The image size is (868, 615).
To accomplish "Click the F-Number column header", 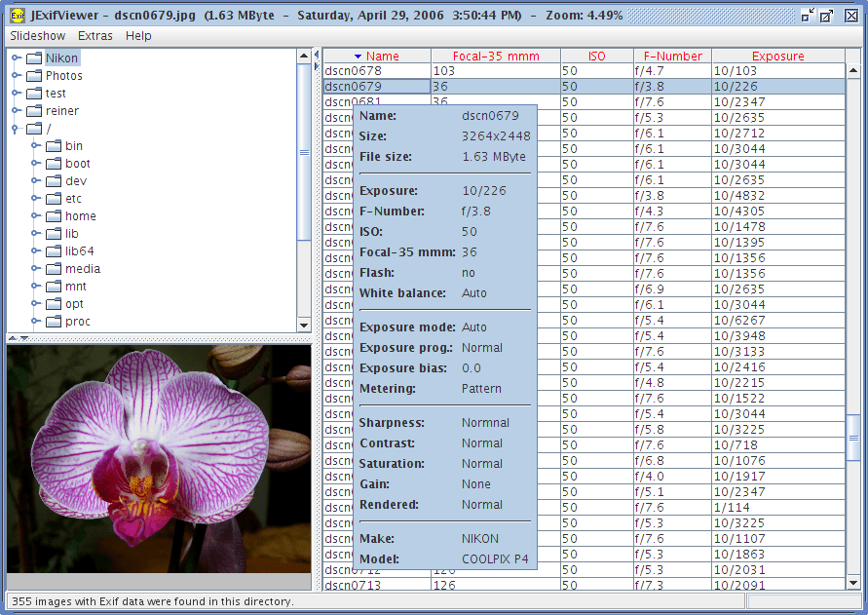I will (x=672, y=57).
